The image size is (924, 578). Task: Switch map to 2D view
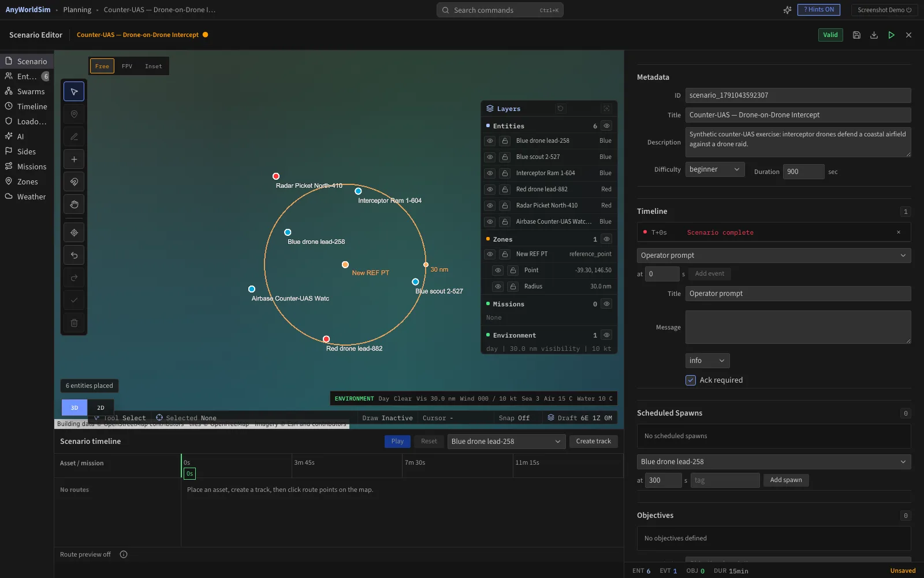click(x=100, y=407)
